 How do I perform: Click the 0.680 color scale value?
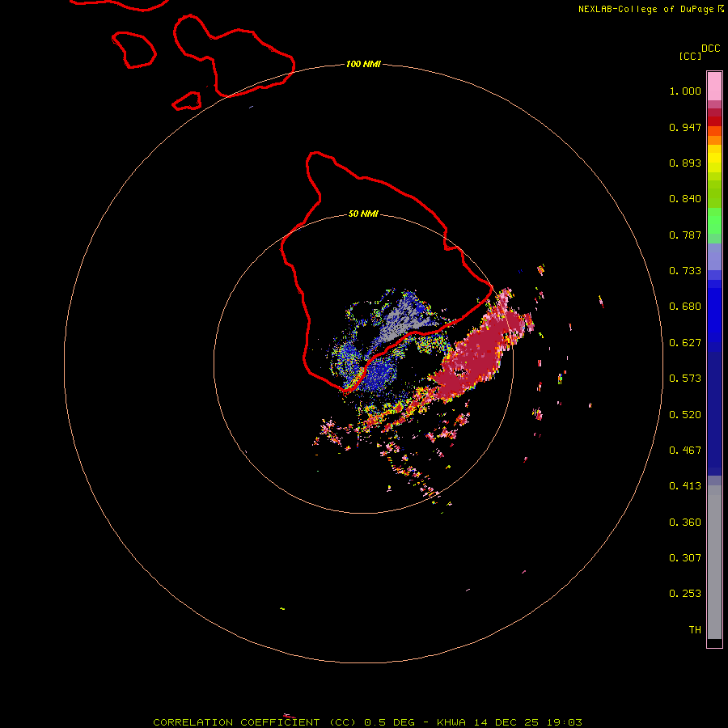pos(685,307)
